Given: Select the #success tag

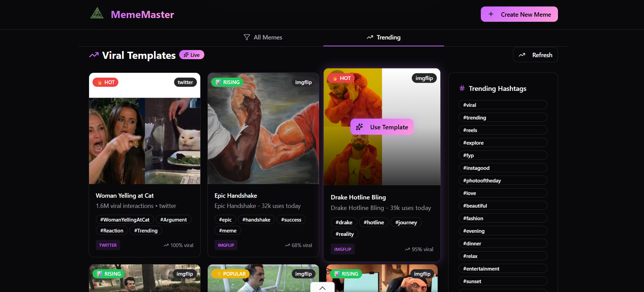Looking at the screenshot, I should tap(291, 220).
